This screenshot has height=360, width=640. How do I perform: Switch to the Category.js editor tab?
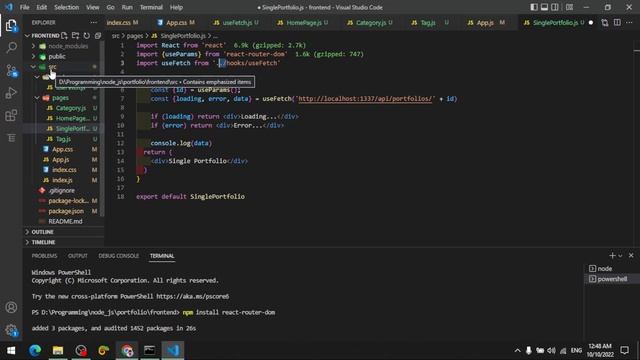tap(370, 23)
